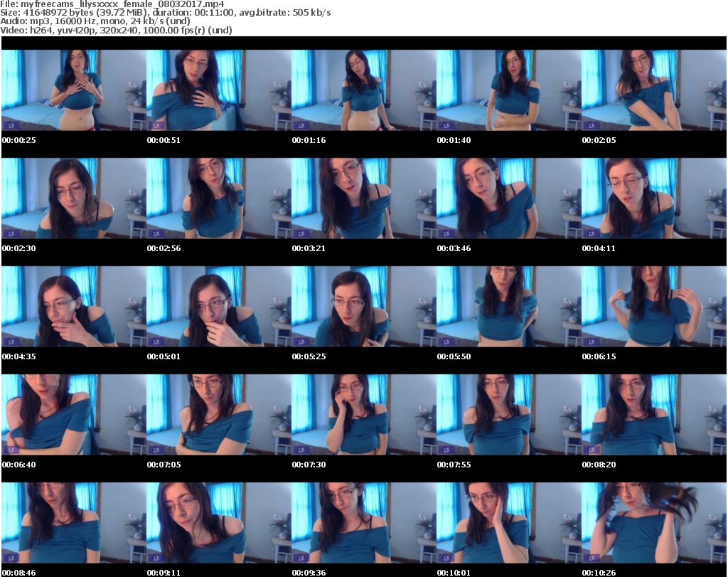Screen dimensions: 728x577
Task: Select the frame thumbnail timestamped 00:01:40
Action: click(x=509, y=90)
